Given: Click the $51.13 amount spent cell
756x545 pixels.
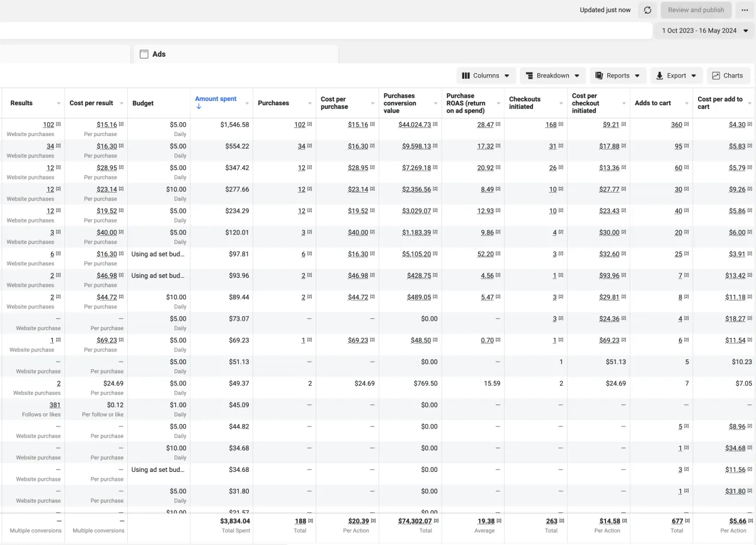Looking at the screenshot, I should (x=239, y=362).
